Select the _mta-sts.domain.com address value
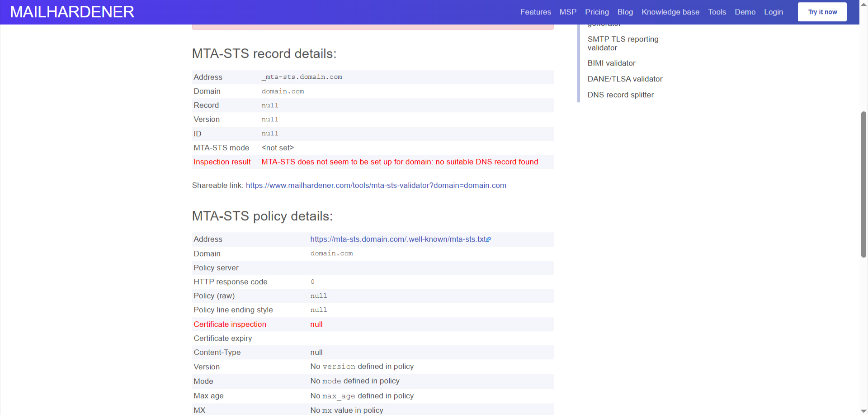Screen dimensions: 868x415 pyautogui.click(x=302, y=77)
